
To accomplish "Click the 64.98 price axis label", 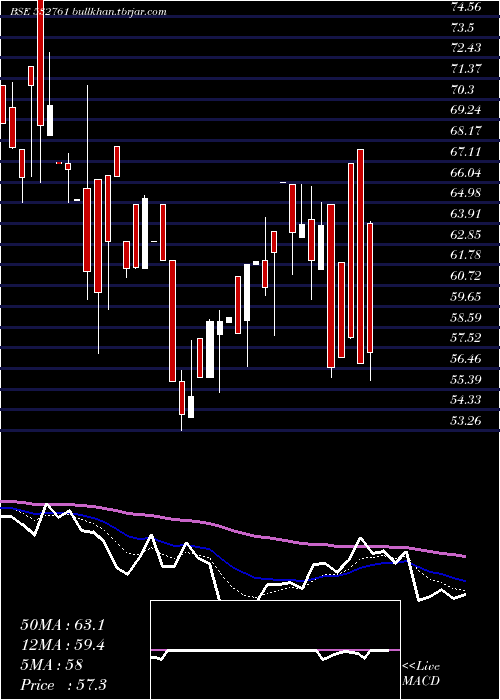I will 466,193.
